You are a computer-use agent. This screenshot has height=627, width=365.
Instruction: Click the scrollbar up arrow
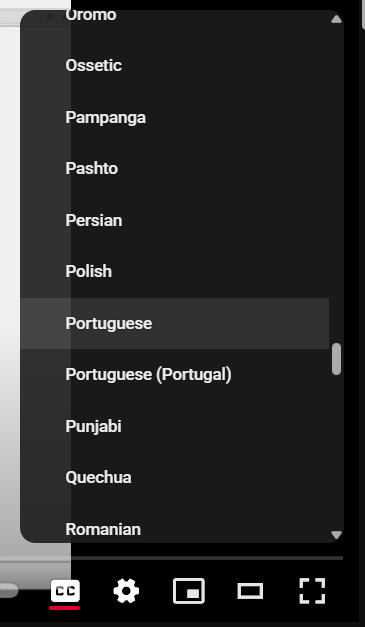[337, 19]
